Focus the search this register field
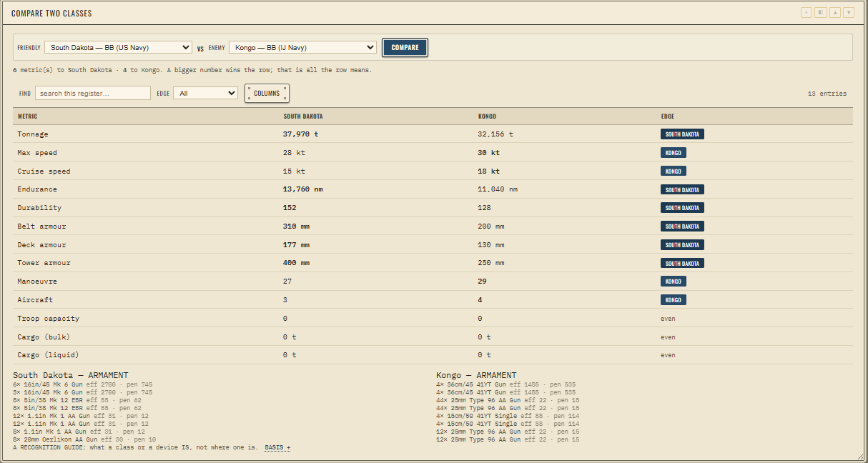 93,93
